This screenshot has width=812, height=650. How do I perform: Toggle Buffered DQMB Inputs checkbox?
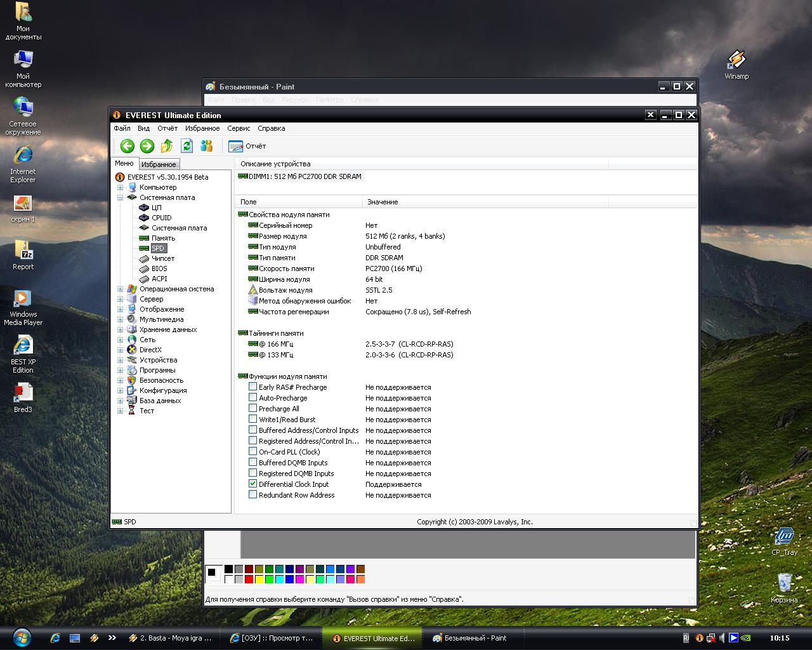pos(252,462)
